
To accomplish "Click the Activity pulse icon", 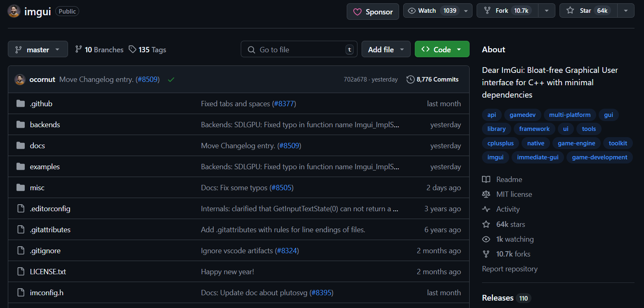I will click(486, 209).
